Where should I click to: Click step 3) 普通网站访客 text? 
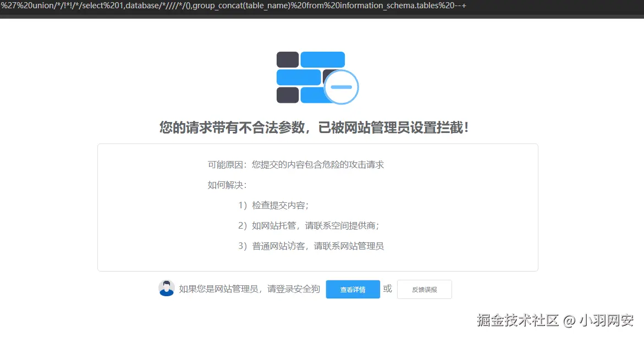coord(311,246)
